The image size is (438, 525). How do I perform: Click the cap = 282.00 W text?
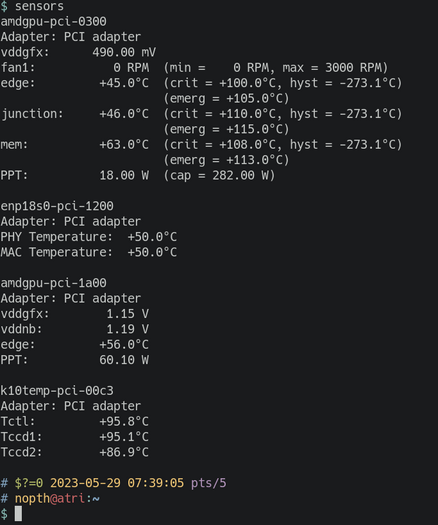[219, 175]
